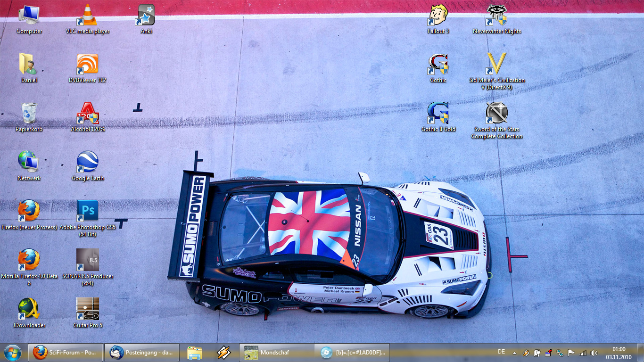Image resolution: width=644 pixels, height=362 pixels.
Task: Select the SONAR 8.5 Producer icon
Action: (x=88, y=260)
